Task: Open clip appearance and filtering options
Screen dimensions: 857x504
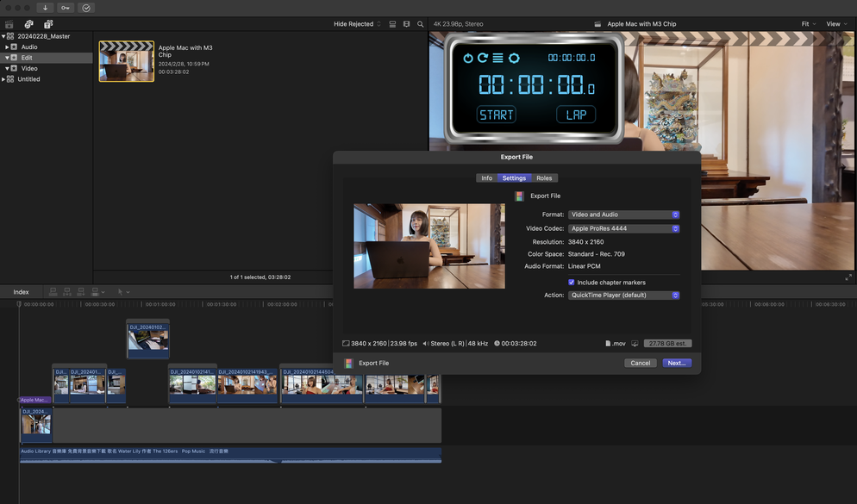Action: point(406,24)
